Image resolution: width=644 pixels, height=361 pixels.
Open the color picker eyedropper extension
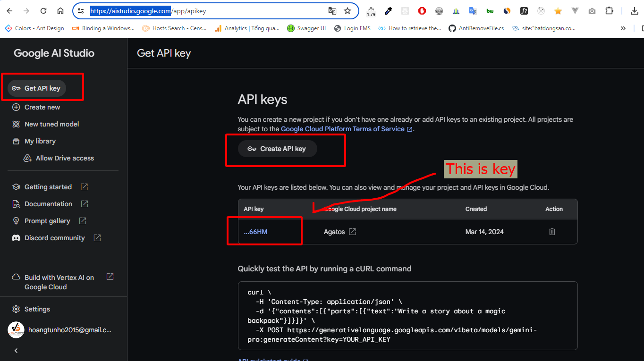388,11
